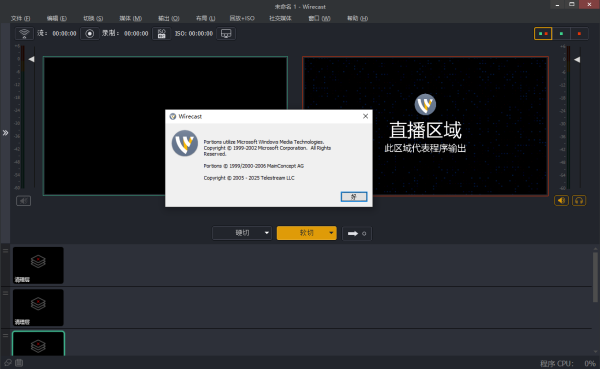Viewport: 600px width, 369px height.
Task: Click the 此区域代表程序输出 subtitle text
Action: point(425,149)
